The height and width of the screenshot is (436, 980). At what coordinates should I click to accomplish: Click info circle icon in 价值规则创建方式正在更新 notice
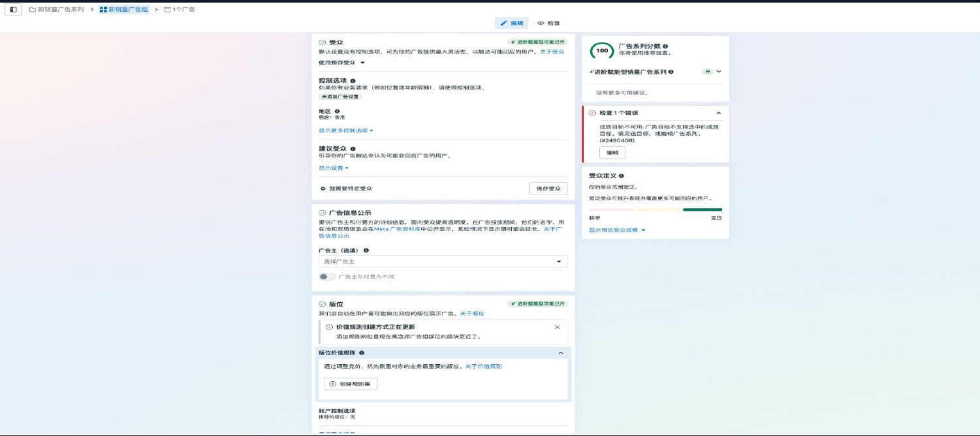coord(329,327)
